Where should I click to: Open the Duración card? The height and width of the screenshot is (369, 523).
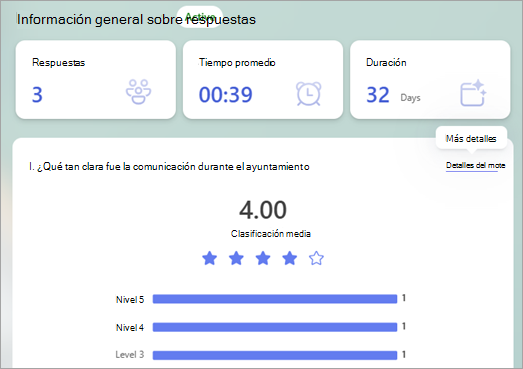[430, 80]
